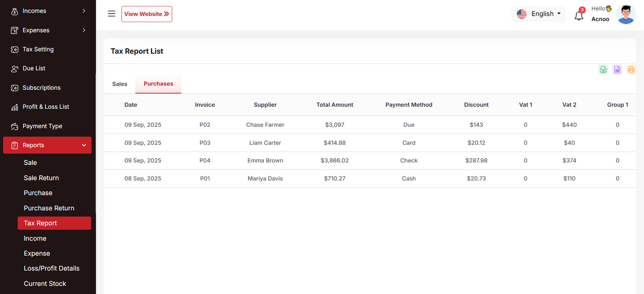Screen dimensions: 644x294
Task: Expand the Incomes menu chevron
Action: tap(84, 11)
